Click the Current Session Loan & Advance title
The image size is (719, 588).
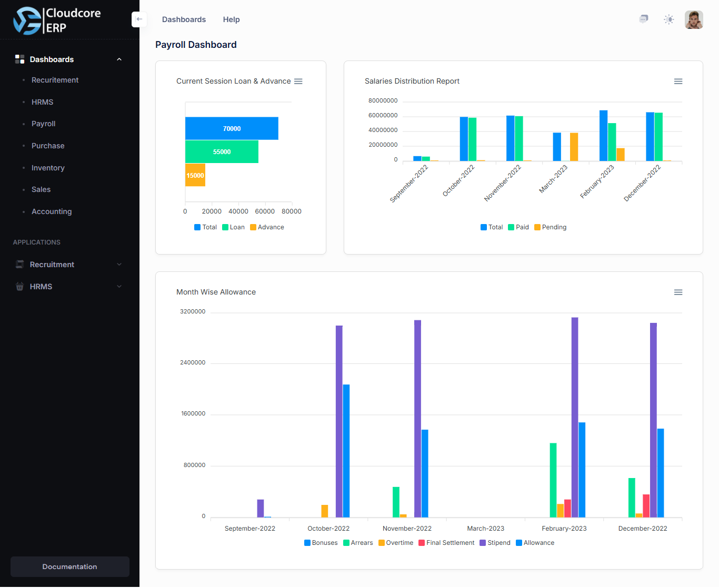click(234, 81)
